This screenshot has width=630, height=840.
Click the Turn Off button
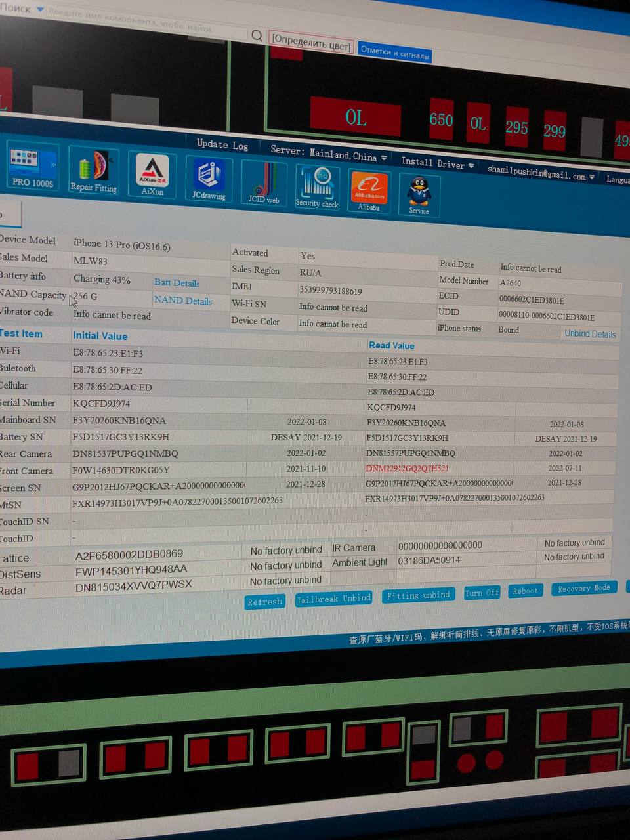click(x=482, y=593)
